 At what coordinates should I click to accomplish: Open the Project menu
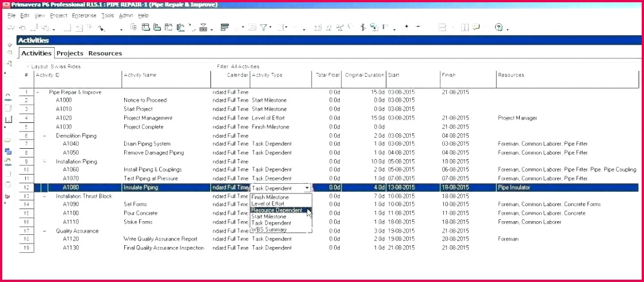point(59,16)
